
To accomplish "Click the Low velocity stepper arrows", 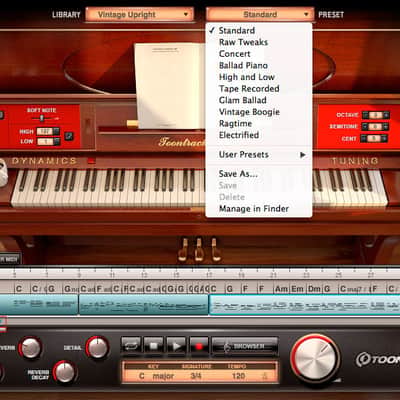I will click(56, 141).
